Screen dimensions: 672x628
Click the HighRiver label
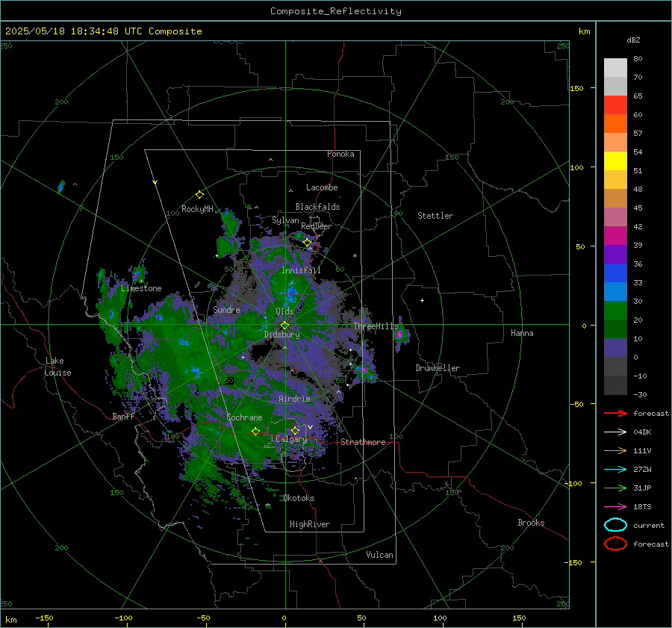(x=310, y=524)
